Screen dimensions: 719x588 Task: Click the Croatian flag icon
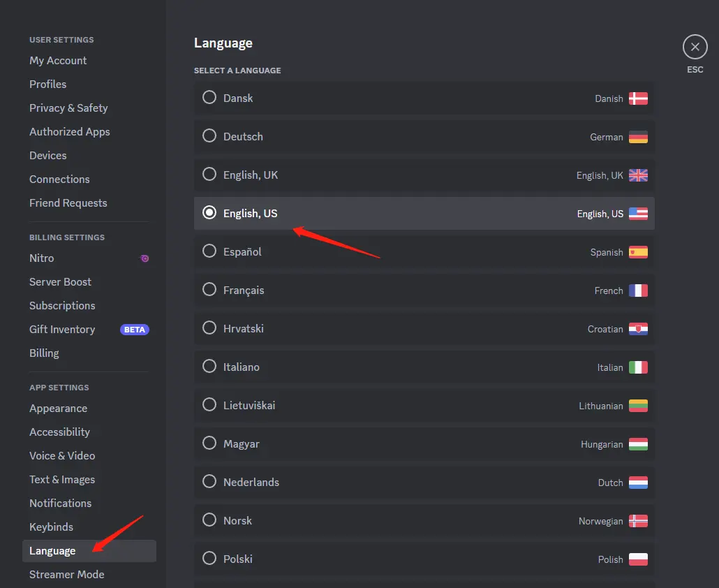(x=638, y=329)
